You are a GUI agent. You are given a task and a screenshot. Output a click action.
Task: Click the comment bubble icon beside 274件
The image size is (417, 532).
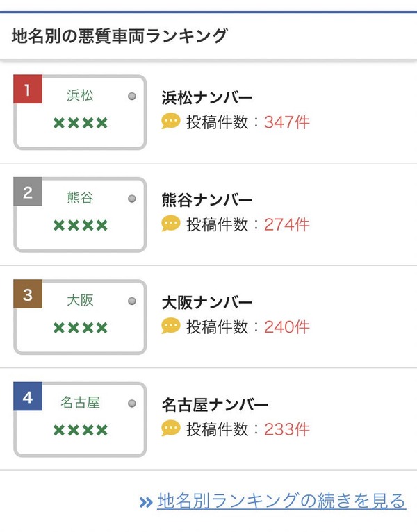[171, 224]
